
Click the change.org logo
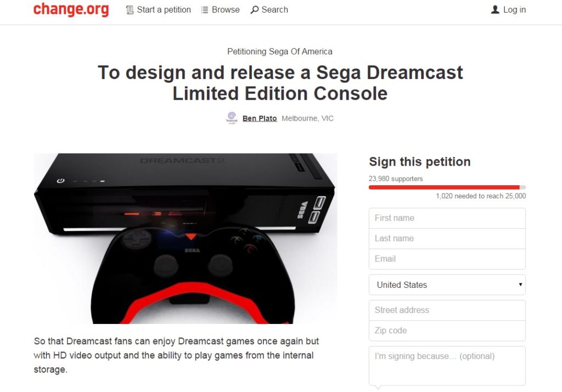[71, 9]
